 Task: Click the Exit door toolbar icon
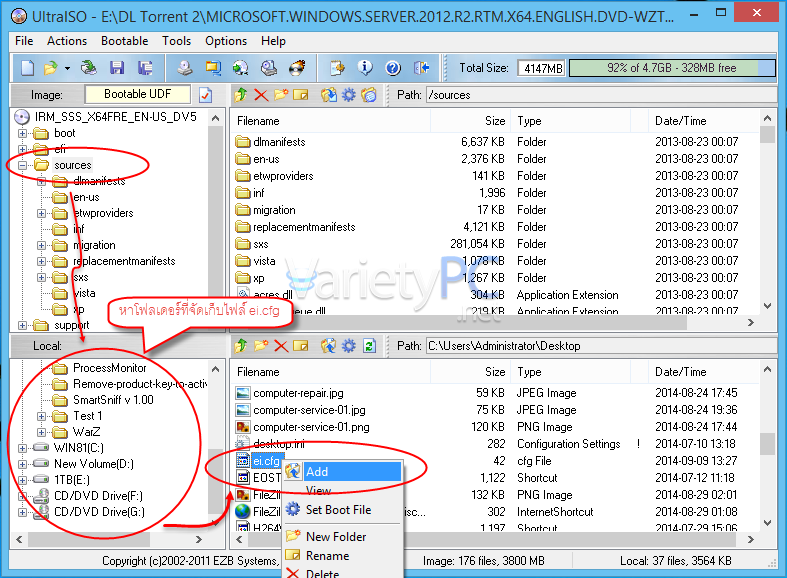[421, 68]
